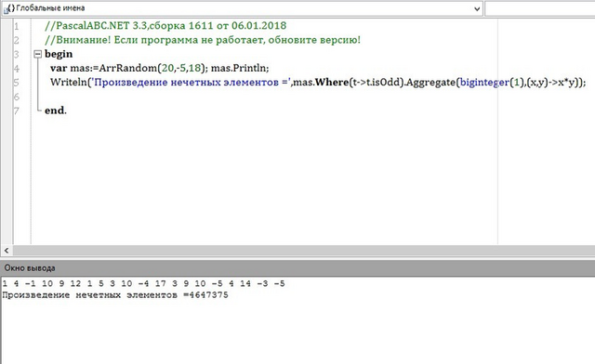595x364 pixels.
Task: Open the Глобальные имена dropdown arrow
Action: [x=477, y=8]
